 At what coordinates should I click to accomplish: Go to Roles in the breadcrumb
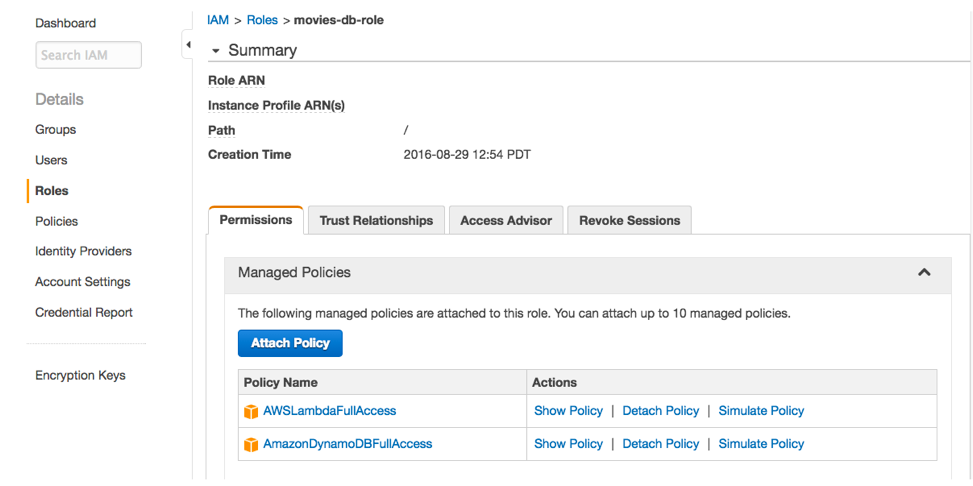click(x=262, y=20)
